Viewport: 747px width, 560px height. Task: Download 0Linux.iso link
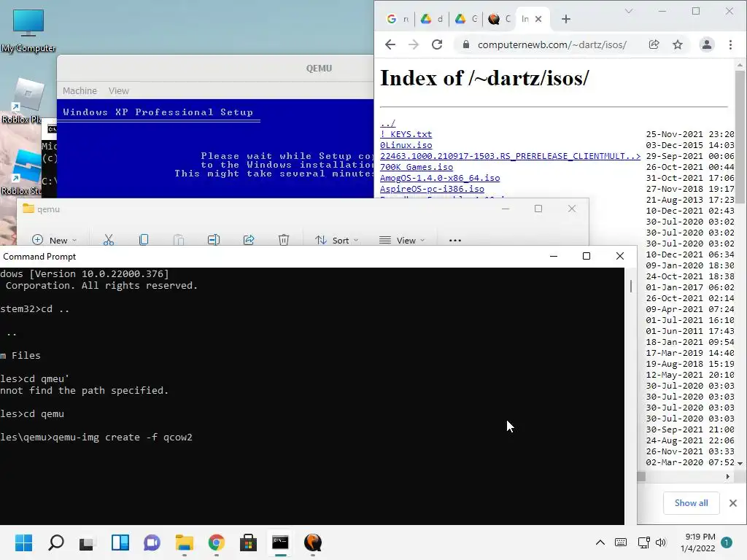tap(406, 145)
